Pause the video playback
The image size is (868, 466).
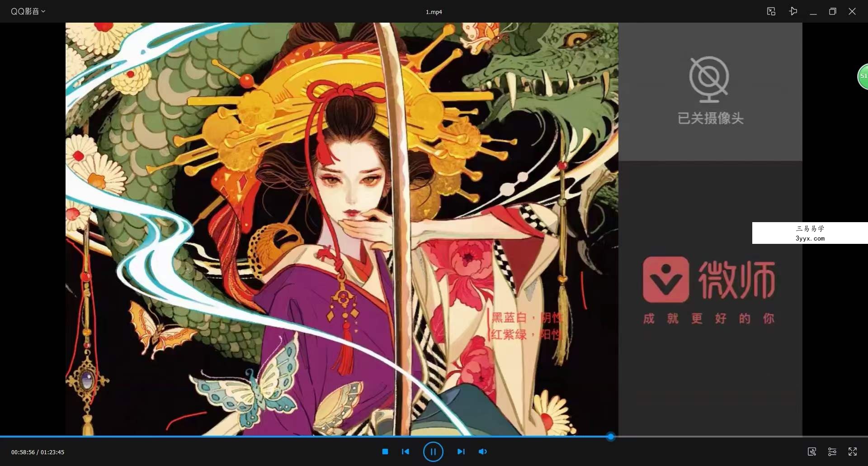click(x=433, y=452)
